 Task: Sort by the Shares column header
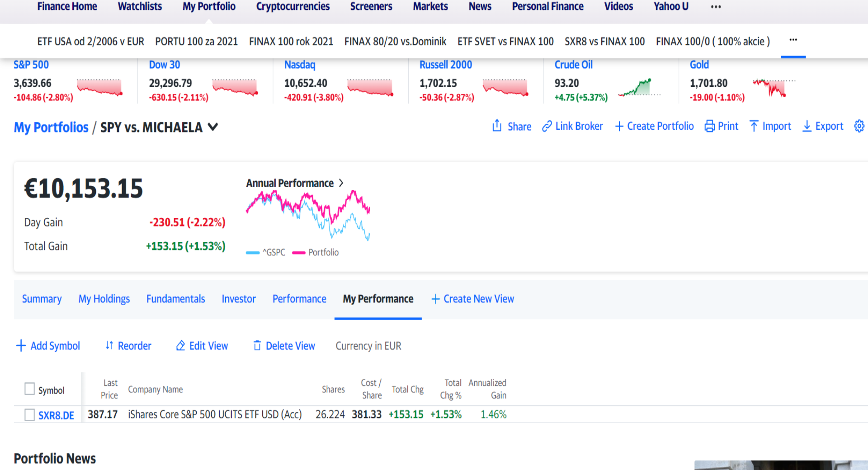click(333, 389)
